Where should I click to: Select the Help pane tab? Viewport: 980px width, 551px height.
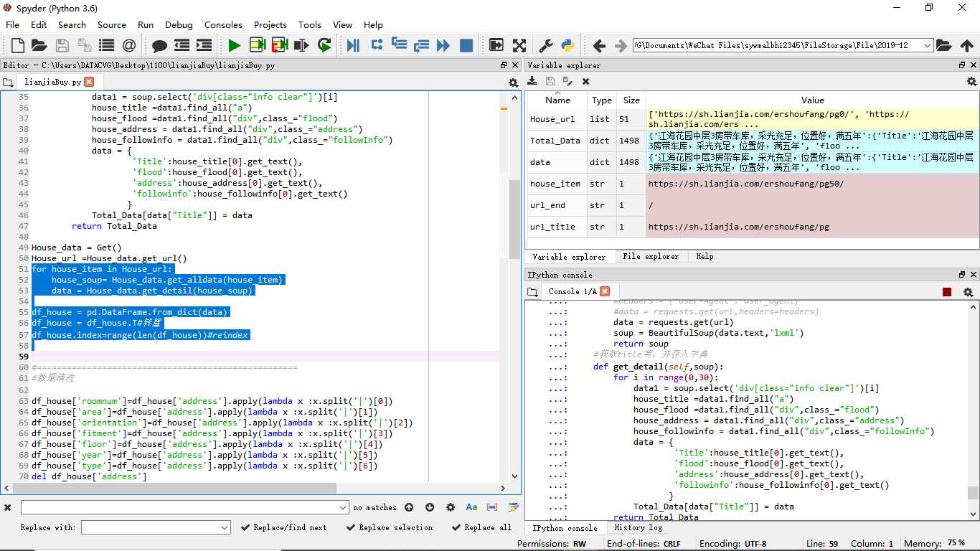tap(705, 256)
